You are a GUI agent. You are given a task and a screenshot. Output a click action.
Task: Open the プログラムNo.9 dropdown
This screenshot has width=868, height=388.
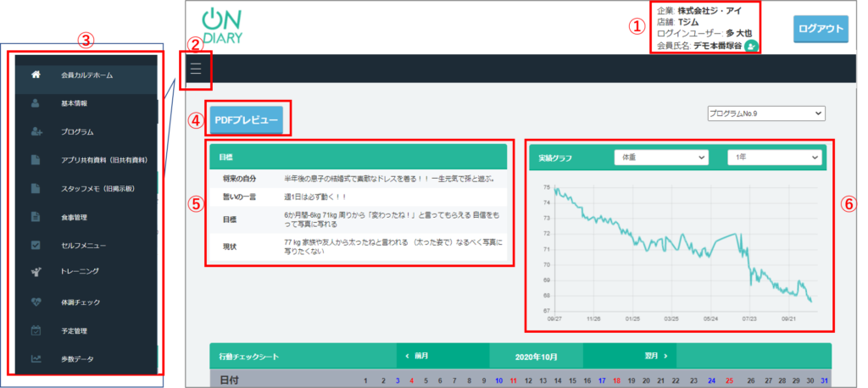pos(765,113)
